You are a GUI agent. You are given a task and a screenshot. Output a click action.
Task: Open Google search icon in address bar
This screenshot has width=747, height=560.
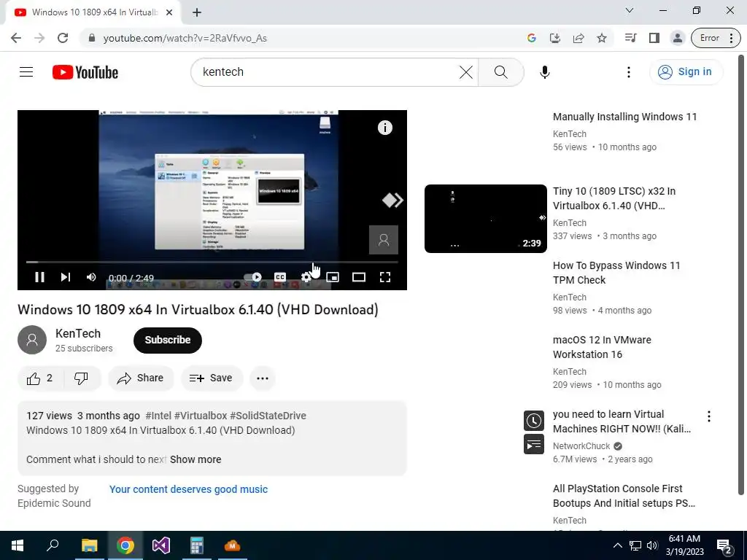coord(532,38)
